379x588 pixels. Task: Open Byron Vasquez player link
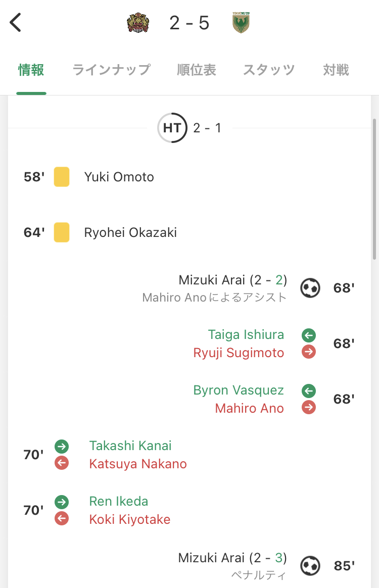(x=239, y=390)
